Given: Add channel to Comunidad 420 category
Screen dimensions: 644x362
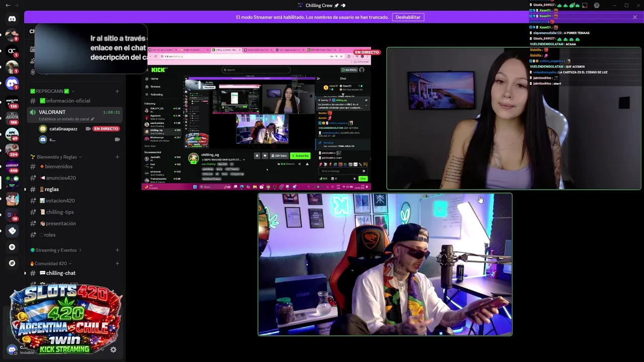Looking at the screenshot, I should 117,263.
